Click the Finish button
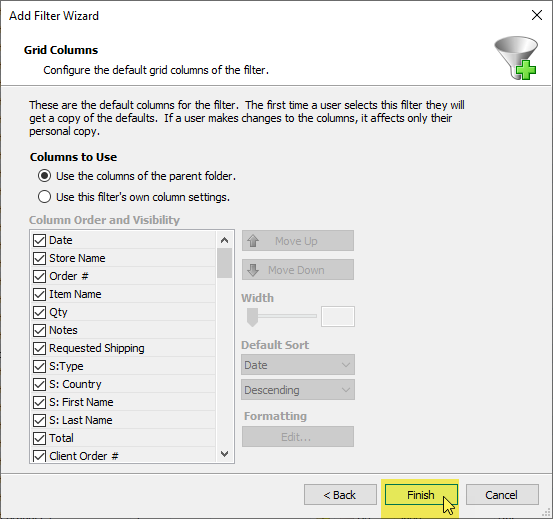553x519 pixels. 421,495
